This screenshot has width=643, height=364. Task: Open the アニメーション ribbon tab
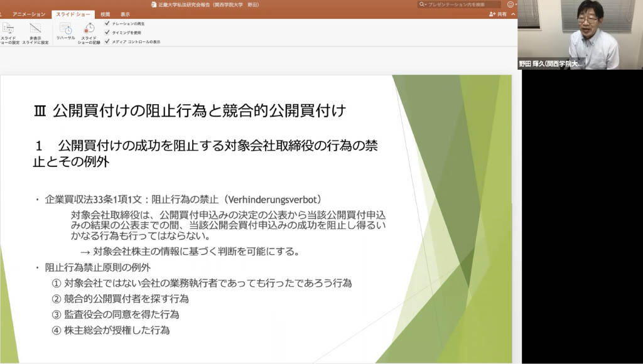point(29,14)
